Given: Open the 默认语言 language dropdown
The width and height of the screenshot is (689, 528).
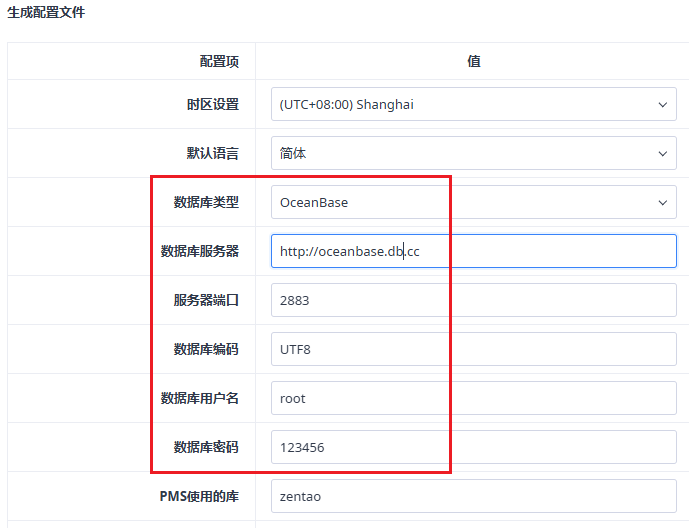Looking at the screenshot, I should 474,153.
